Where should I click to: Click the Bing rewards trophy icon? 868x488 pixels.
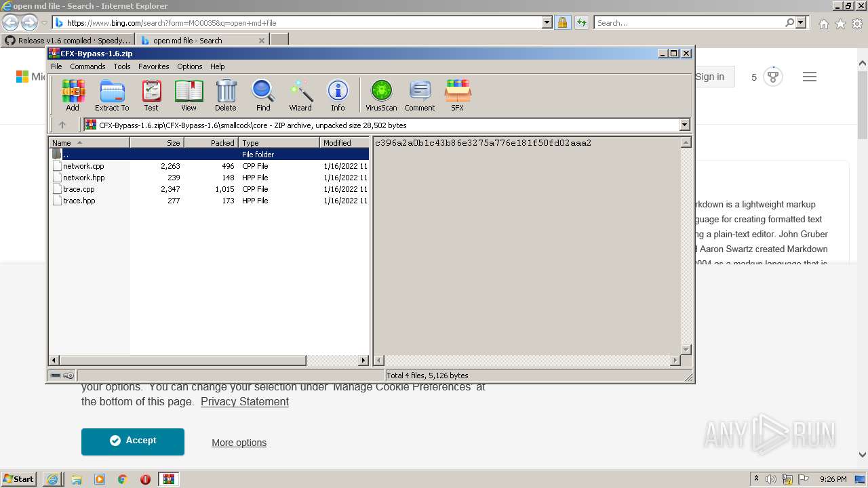click(x=773, y=77)
